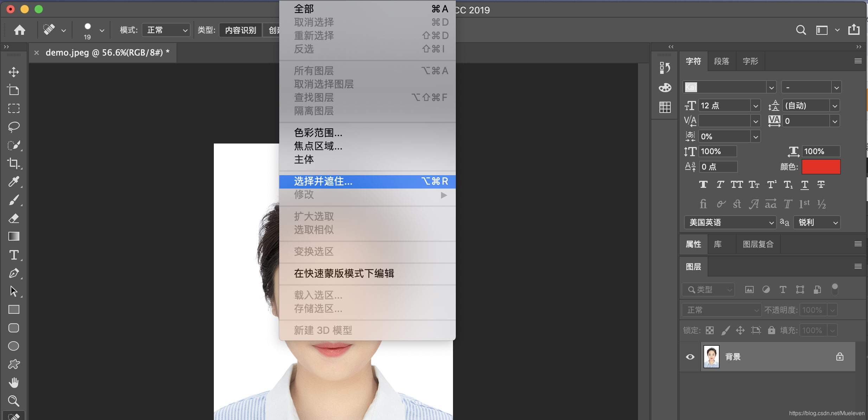Hide the 背景 layer
Screen dimensions: 868x420
(x=690, y=356)
